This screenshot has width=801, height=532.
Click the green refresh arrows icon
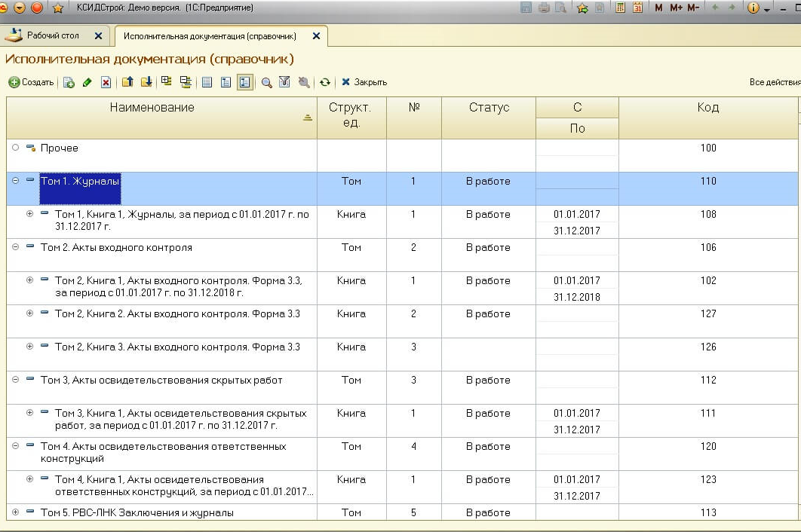coord(325,83)
